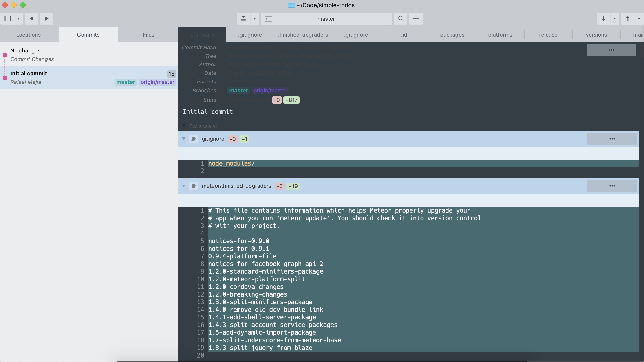This screenshot has height=362, width=644.
Task: Click the master branch field
Action: 326,19
